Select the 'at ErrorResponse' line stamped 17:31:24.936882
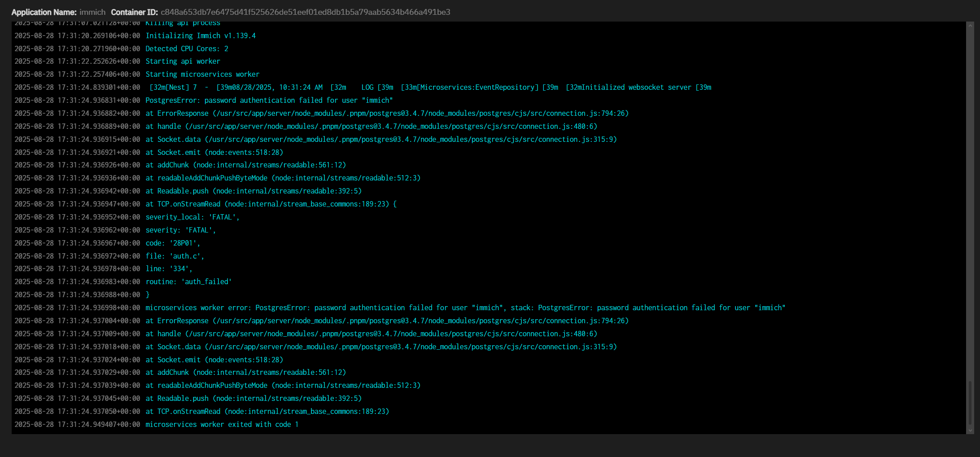Image resolution: width=980 pixels, height=457 pixels. coord(387,114)
